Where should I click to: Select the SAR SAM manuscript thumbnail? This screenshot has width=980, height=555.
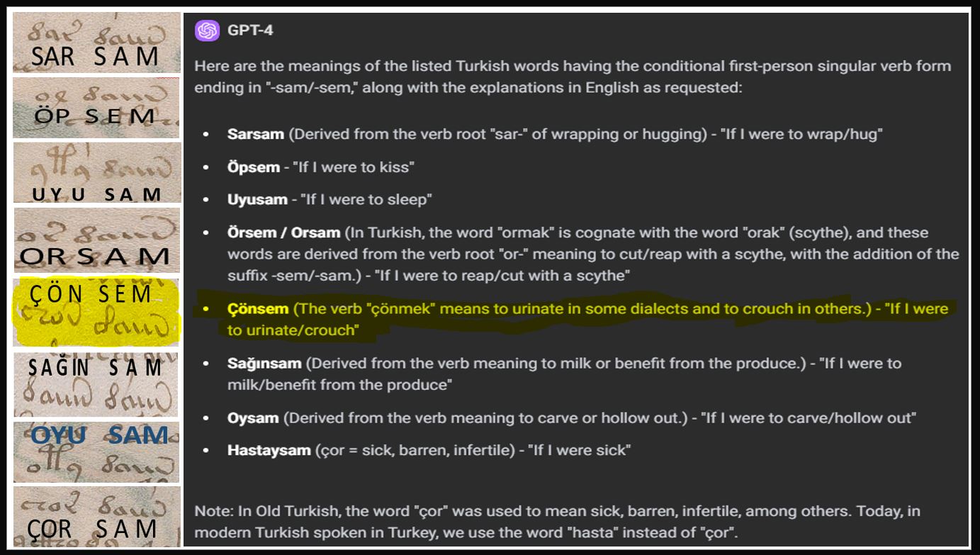[x=96, y=43]
